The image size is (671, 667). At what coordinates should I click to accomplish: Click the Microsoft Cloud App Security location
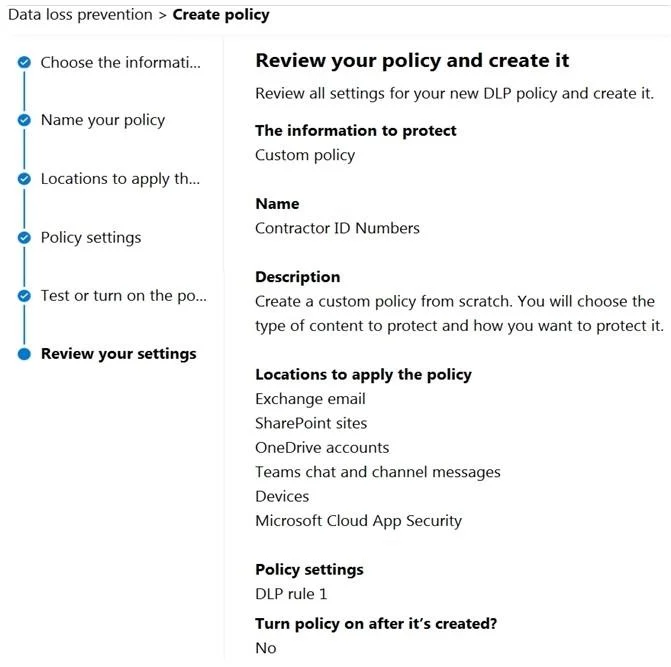(359, 521)
